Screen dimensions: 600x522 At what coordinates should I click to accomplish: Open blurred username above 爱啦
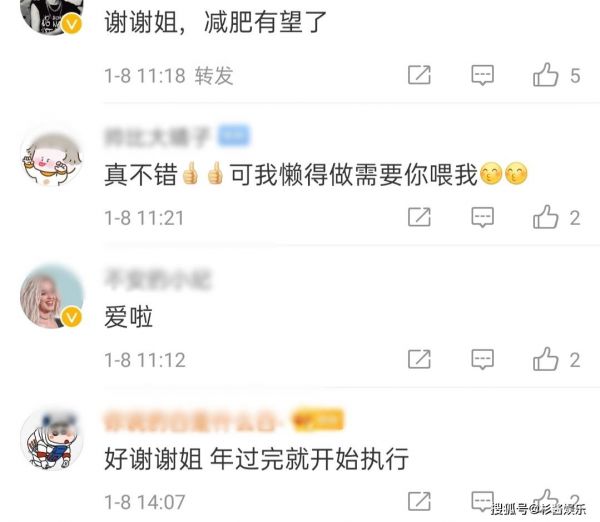pyautogui.click(x=158, y=279)
